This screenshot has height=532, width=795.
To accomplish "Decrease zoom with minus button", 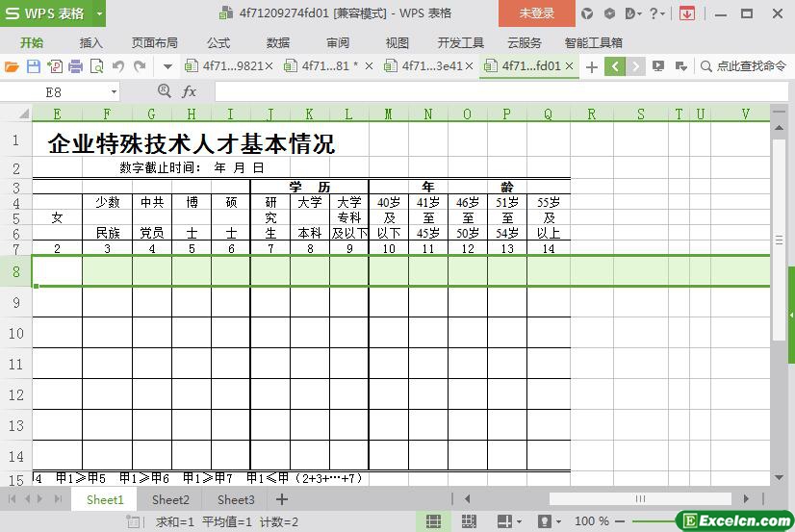I will 619,520.
